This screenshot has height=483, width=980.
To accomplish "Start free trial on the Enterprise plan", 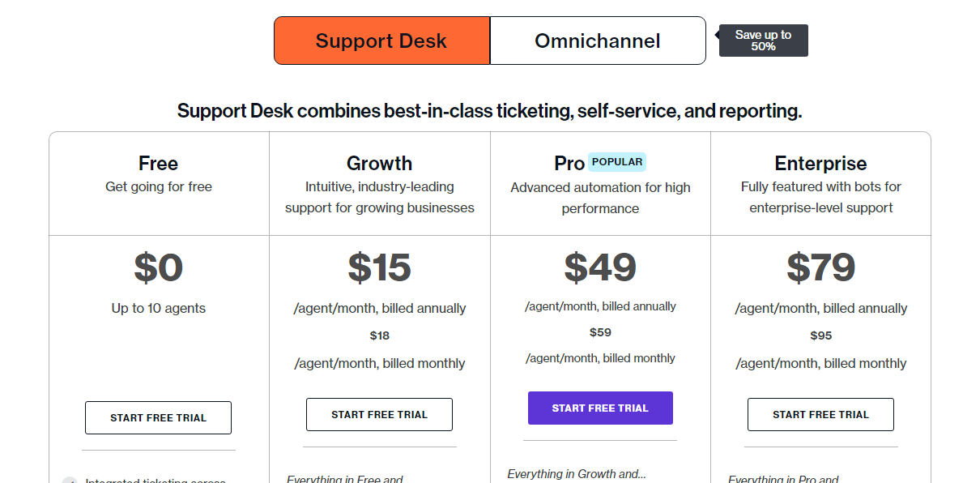I will (x=820, y=414).
